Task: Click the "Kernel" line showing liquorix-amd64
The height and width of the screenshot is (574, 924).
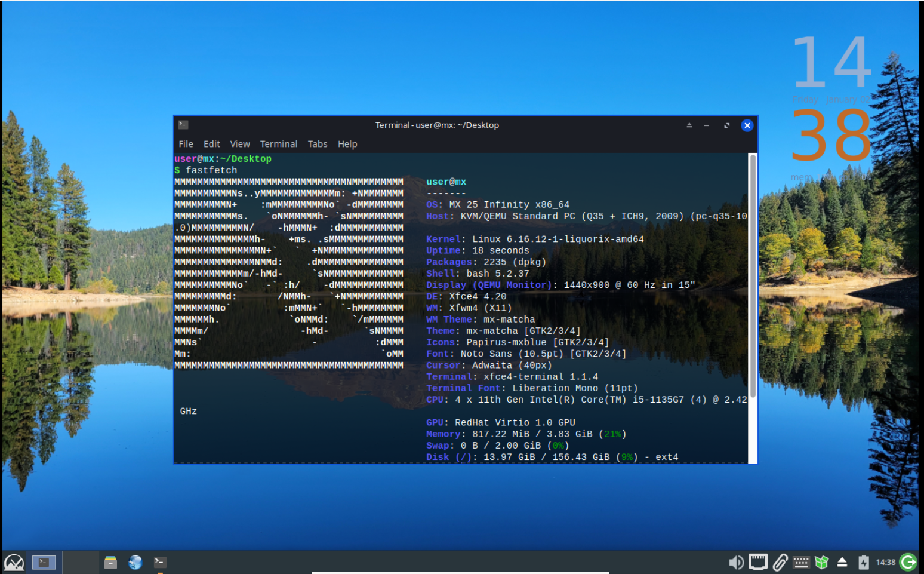Action: 535,239
